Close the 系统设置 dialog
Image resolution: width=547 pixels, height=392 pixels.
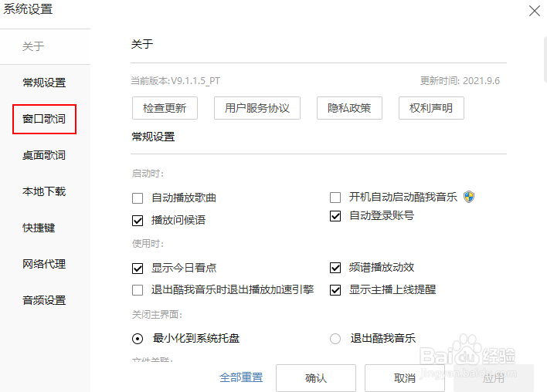pos(534,11)
